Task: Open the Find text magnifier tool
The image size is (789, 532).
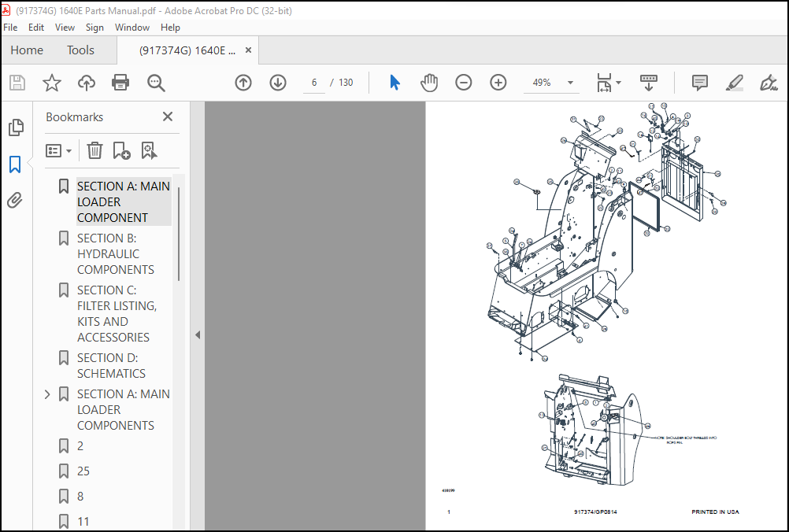Action: click(155, 83)
